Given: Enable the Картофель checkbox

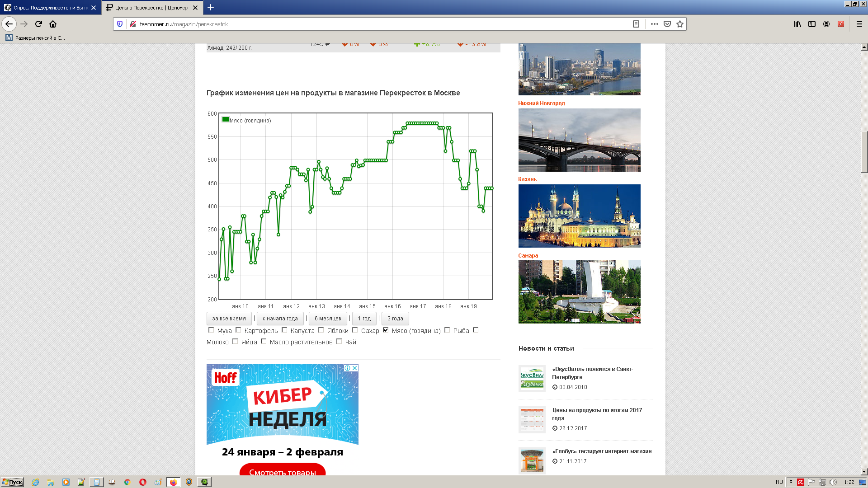Looking at the screenshot, I should (238, 330).
